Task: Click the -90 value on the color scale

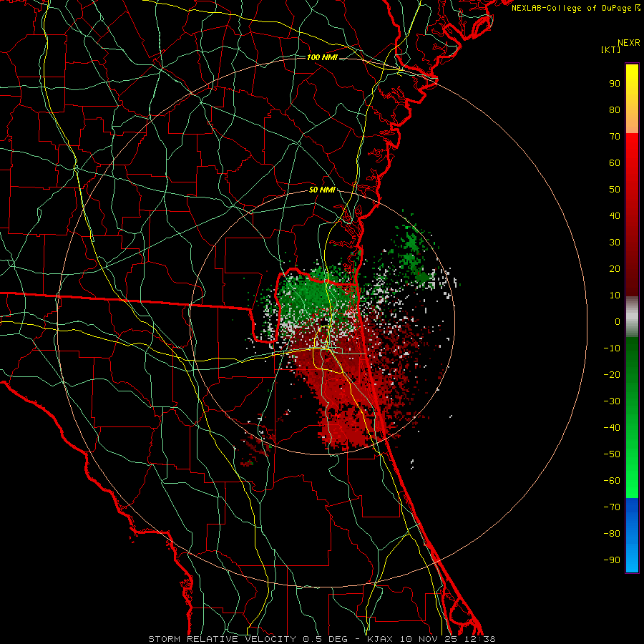Action: click(x=612, y=560)
